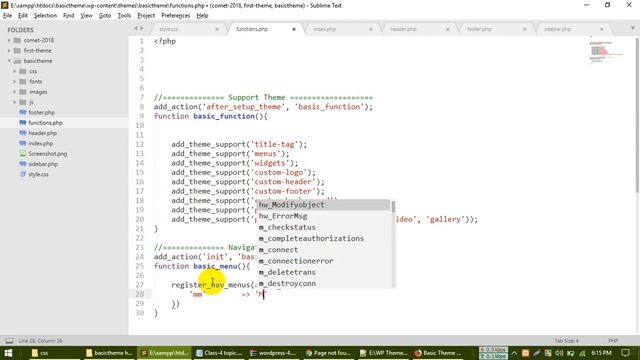Select m_connect autocomplete suggestion
The image size is (640, 360).
coord(323,250)
